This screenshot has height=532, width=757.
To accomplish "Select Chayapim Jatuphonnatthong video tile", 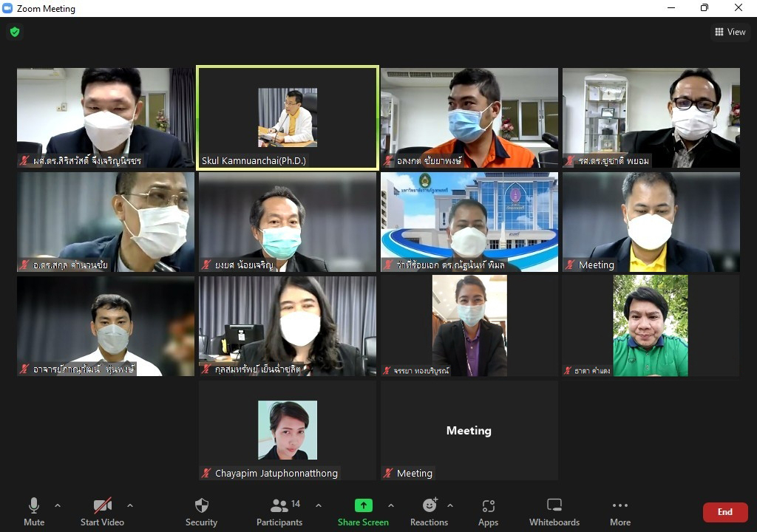I will pos(288,430).
